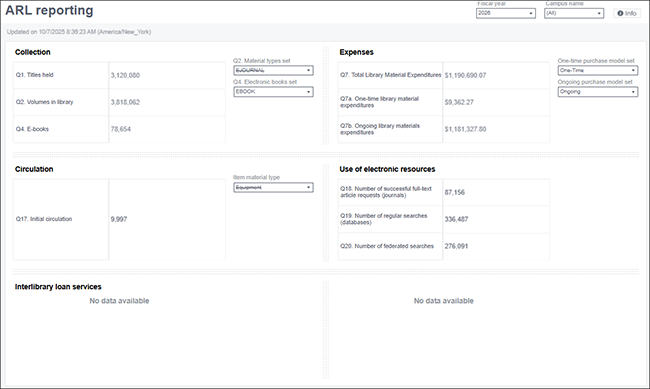Select Q7b. Ongoing library materials expenditures label

tap(380, 129)
